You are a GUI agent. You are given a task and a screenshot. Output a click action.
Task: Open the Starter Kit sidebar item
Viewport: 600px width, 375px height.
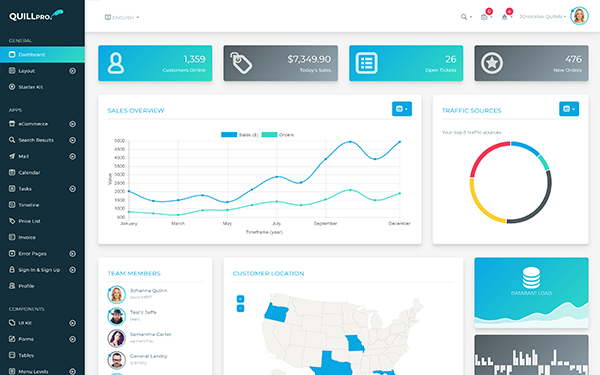[31, 87]
